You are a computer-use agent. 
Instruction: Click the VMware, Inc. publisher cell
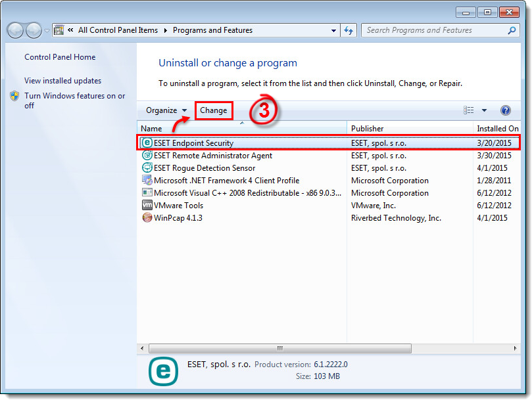(374, 205)
